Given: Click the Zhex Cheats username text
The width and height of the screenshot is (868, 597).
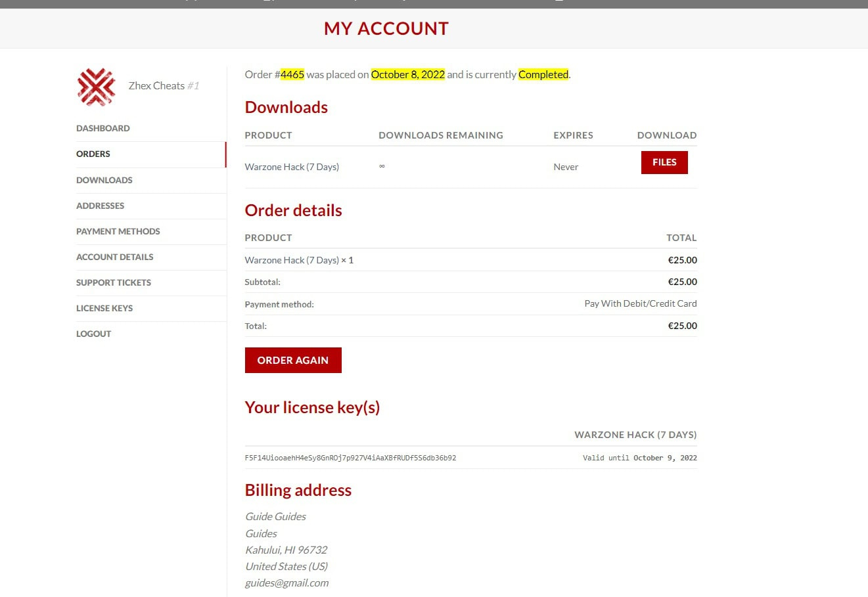Looking at the screenshot, I should tap(156, 85).
